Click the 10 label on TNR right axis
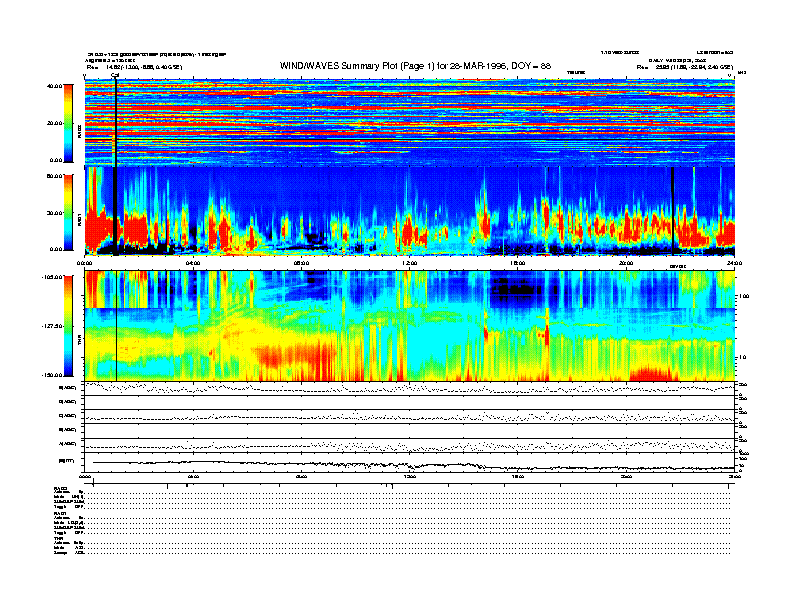Screen dimensions: 792x612 click(744, 357)
